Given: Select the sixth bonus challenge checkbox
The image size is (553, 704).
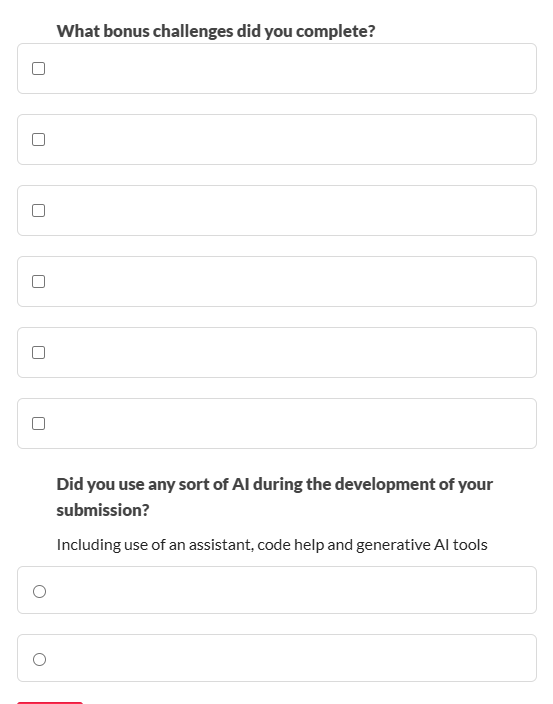Looking at the screenshot, I should [39, 423].
